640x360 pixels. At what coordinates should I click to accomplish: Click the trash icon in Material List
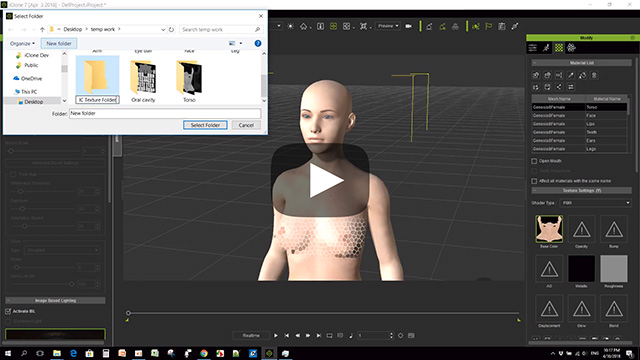point(594,75)
